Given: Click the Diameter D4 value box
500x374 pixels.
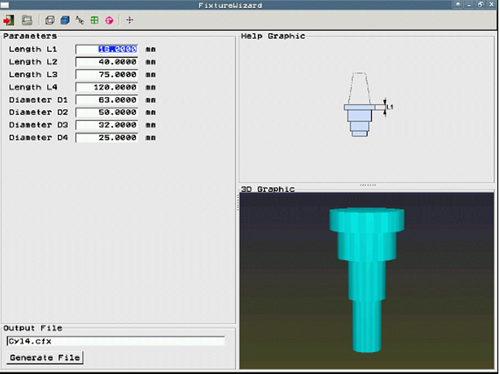Looking at the screenshot, I should tap(107, 138).
